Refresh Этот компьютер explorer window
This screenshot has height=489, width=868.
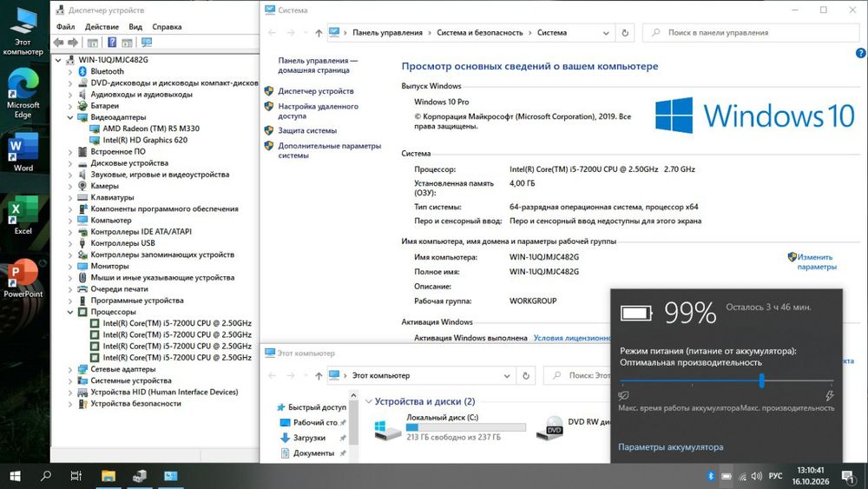526,375
